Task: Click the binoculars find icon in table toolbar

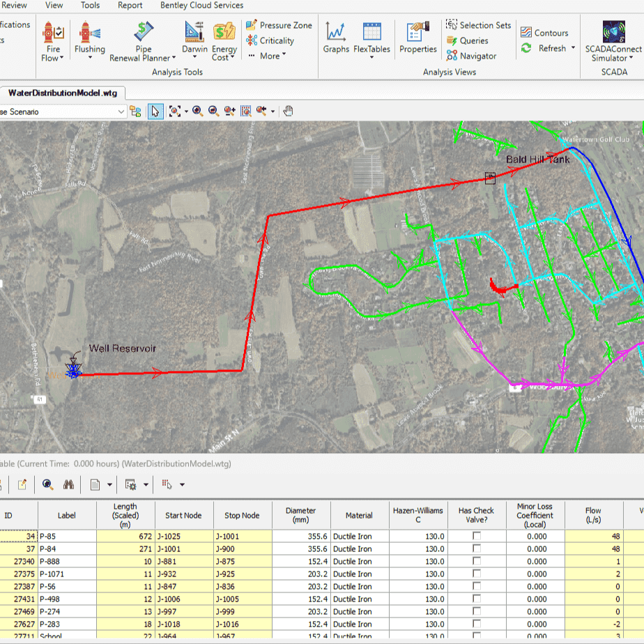Action: click(x=68, y=484)
